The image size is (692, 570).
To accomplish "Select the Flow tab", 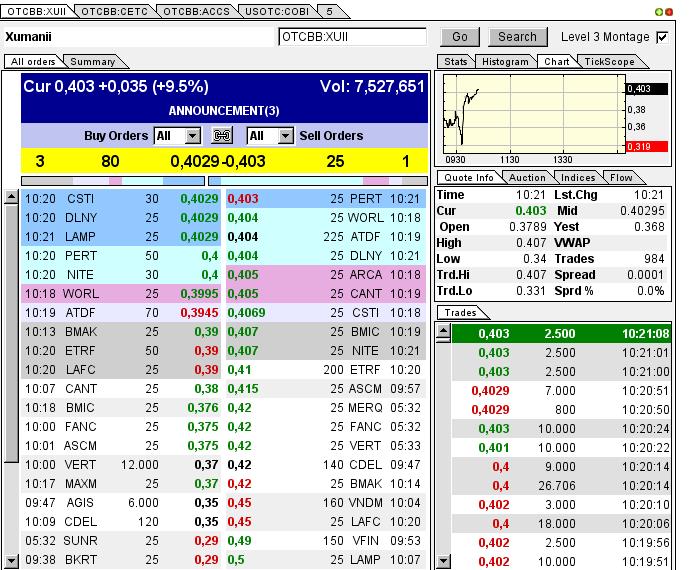I will [621, 178].
